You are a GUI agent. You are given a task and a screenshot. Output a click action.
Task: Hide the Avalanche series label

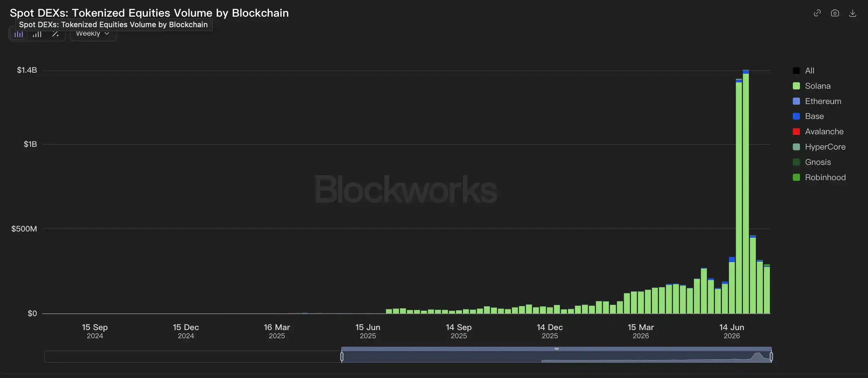click(824, 132)
